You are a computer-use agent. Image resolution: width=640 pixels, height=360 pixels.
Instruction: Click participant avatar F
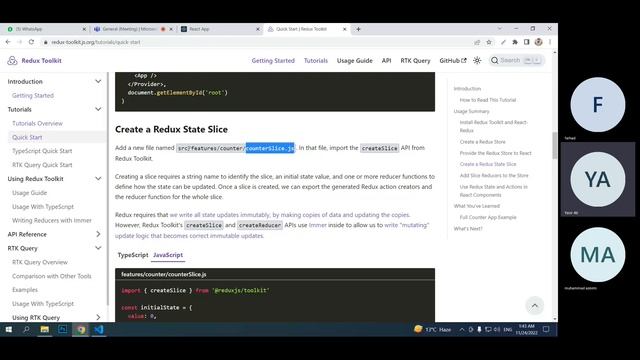coord(598,105)
